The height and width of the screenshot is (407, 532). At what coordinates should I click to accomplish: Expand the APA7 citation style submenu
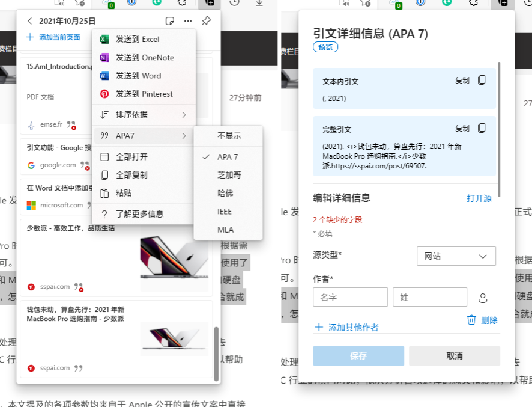tap(144, 135)
